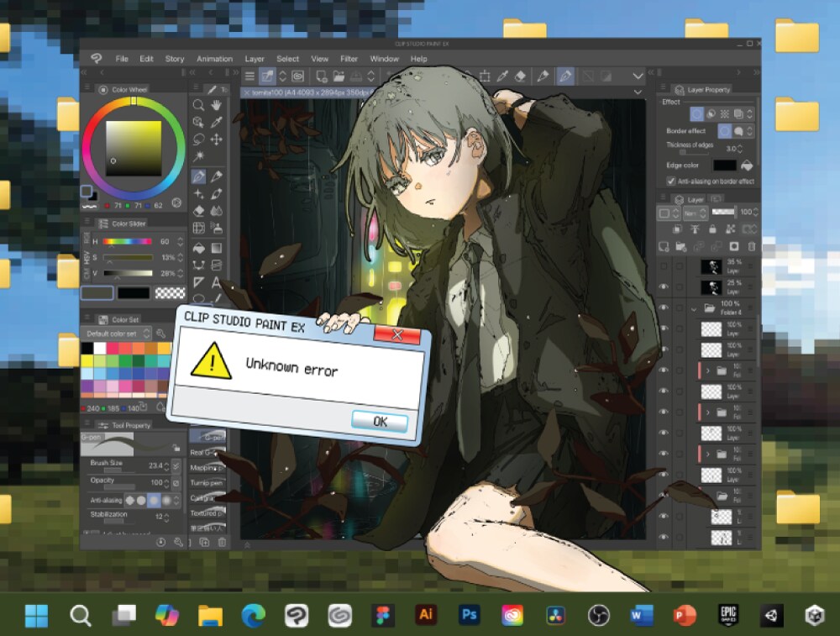Select the highlighted Pen tool

[198, 176]
